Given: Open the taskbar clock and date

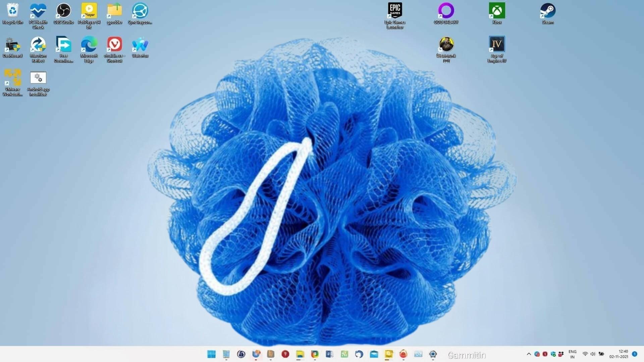Looking at the screenshot, I should pos(619,354).
